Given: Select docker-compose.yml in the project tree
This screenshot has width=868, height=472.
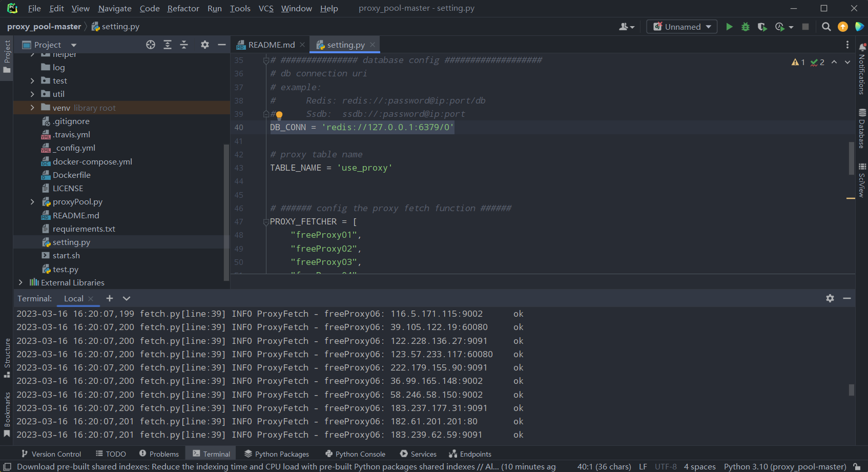Looking at the screenshot, I should pyautogui.click(x=92, y=161).
